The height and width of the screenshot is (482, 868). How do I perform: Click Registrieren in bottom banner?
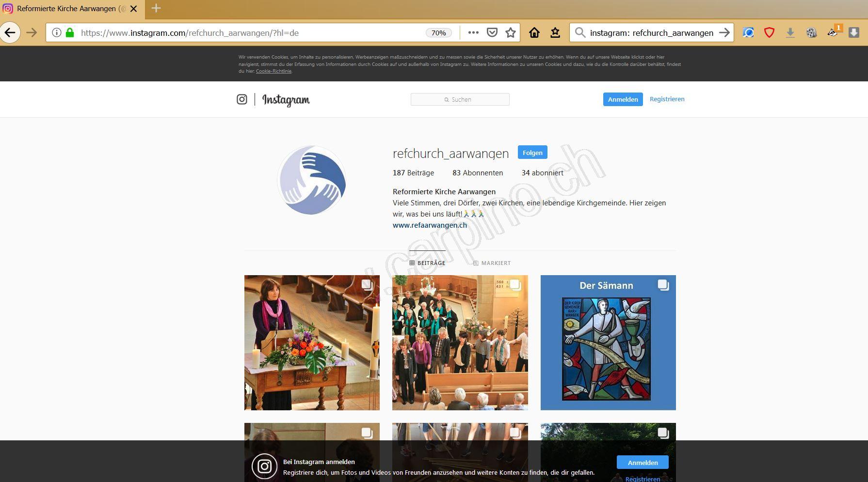click(x=643, y=479)
